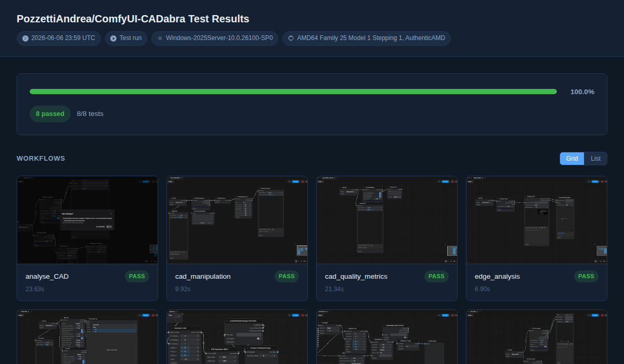Image resolution: width=624 pixels, height=364 pixels.
Task: Click the PASS badge on cad_quality_metrics
Action: point(436,277)
